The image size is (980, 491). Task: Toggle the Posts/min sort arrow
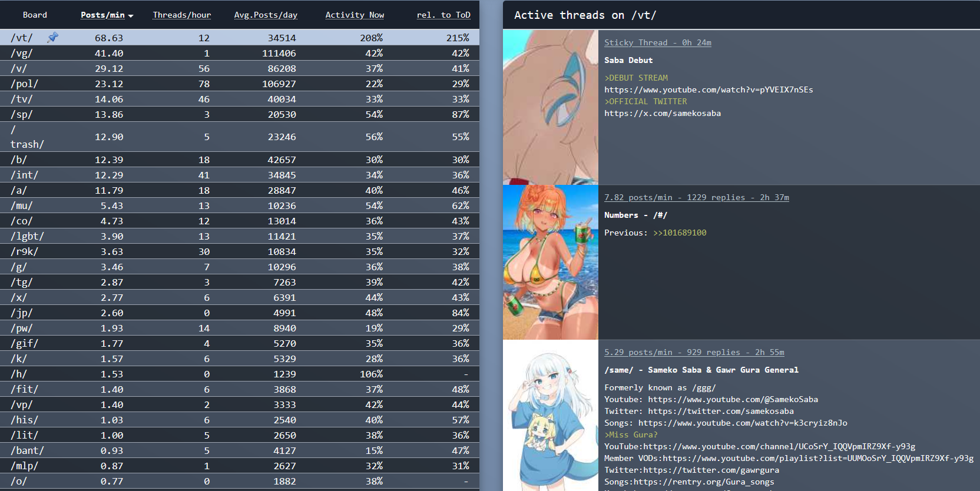click(131, 16)
